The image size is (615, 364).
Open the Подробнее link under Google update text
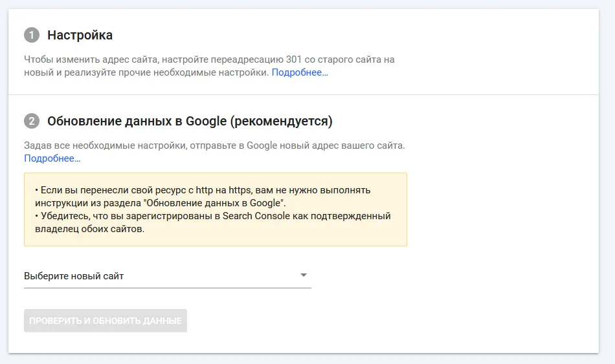tap(52, 158)
